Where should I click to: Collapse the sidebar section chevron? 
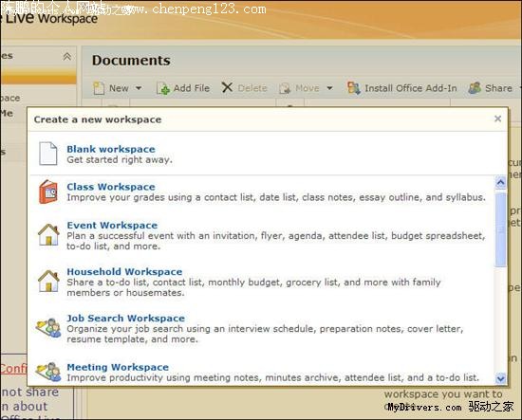pos(67,57)
